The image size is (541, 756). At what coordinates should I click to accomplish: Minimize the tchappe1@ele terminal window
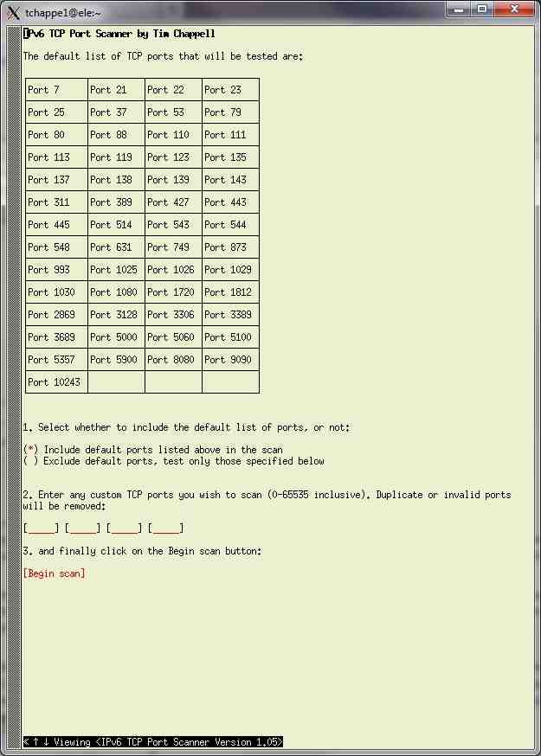(459, 9)
